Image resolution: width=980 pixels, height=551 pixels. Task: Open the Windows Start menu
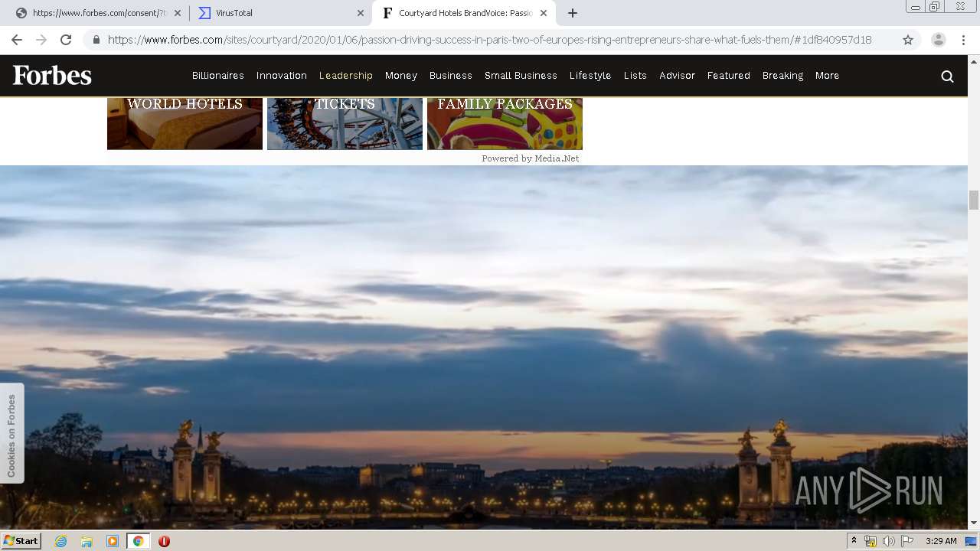click(21, 541)
